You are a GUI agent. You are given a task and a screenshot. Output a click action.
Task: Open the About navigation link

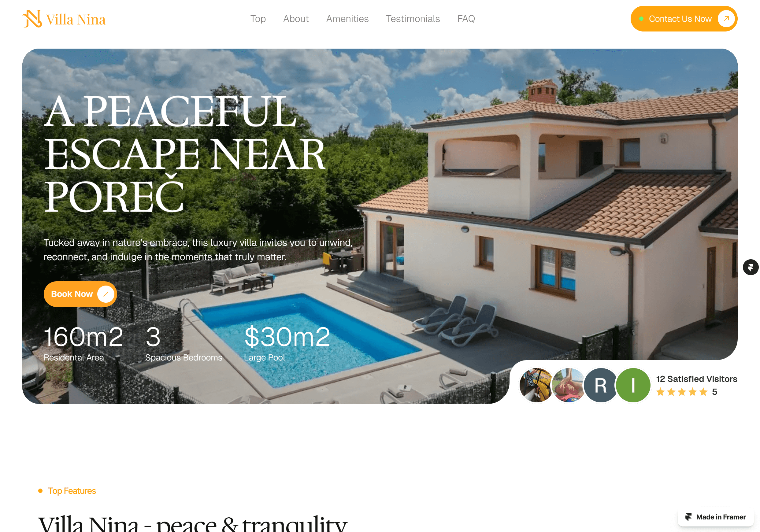pos(296,19)
